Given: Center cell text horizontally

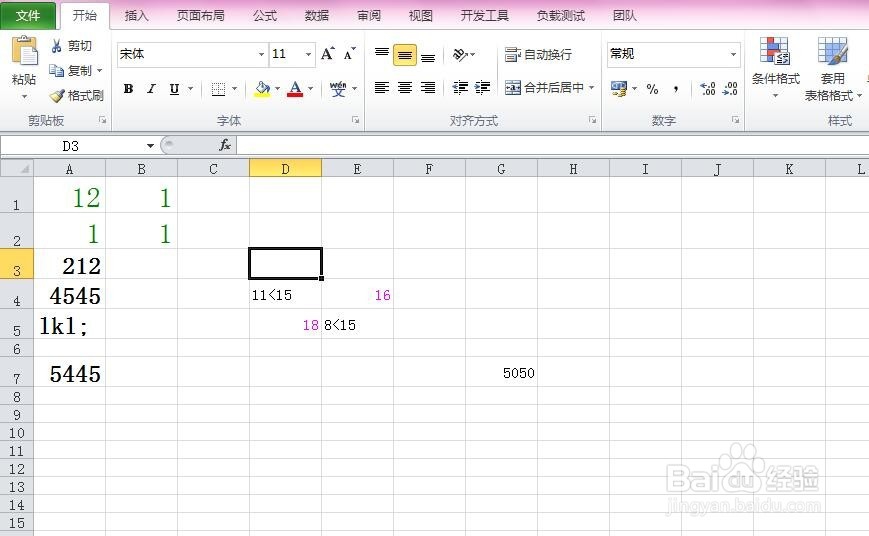Looking at the screenshot, I should tap(405, 88).
